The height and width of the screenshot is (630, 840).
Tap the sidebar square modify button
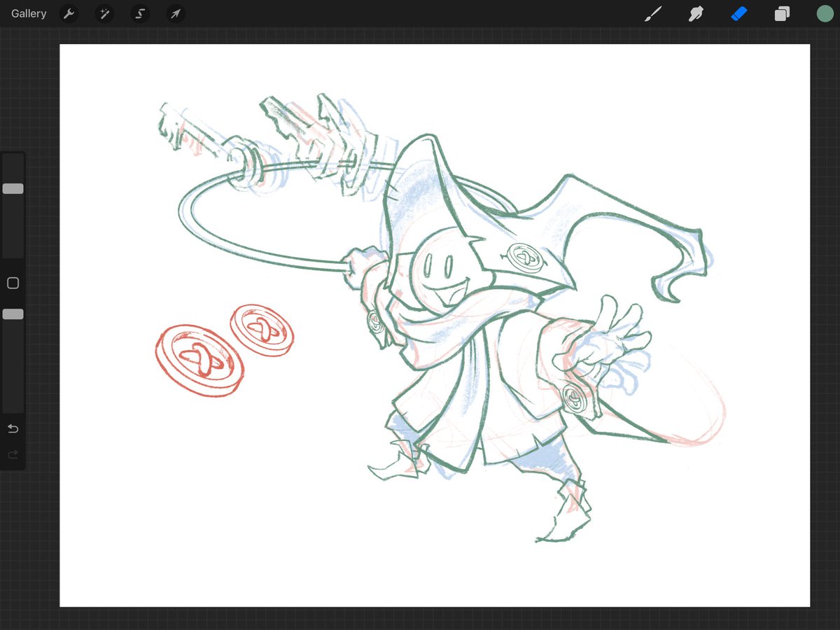point(12,282)
